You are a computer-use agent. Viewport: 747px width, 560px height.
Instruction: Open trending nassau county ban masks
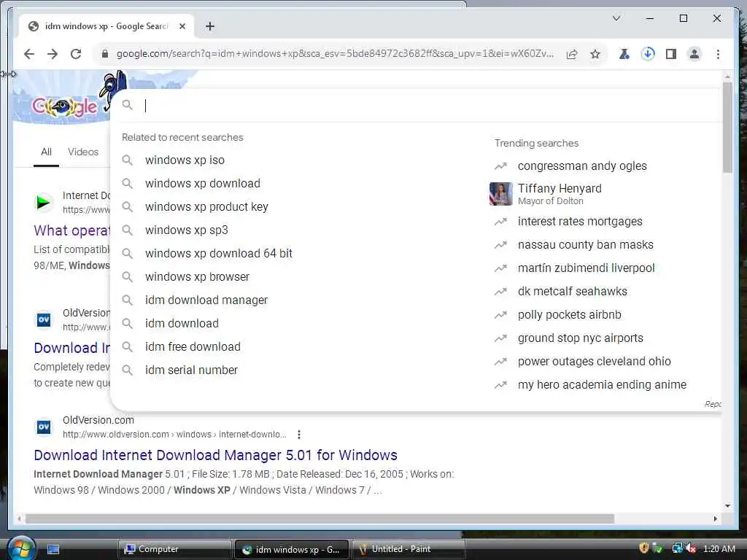586,245
